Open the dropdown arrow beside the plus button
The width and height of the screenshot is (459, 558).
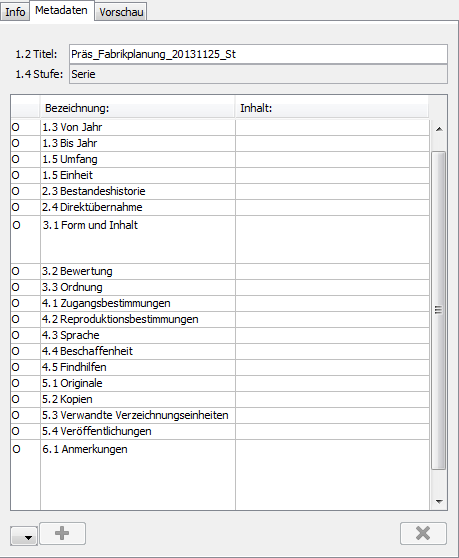click(x=24, y=536)
